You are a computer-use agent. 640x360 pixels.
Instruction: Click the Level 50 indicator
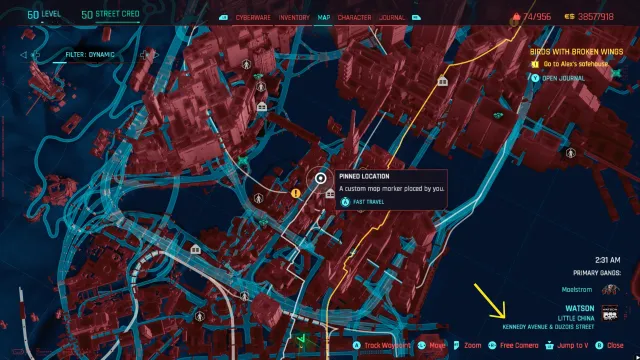point(44,15)
